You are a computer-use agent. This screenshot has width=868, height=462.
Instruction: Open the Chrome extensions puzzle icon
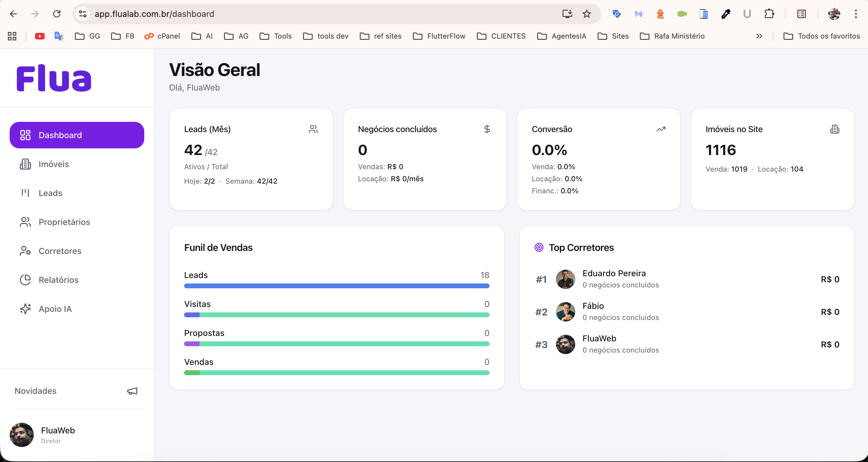pyautogui.click(x=769, y=14)
